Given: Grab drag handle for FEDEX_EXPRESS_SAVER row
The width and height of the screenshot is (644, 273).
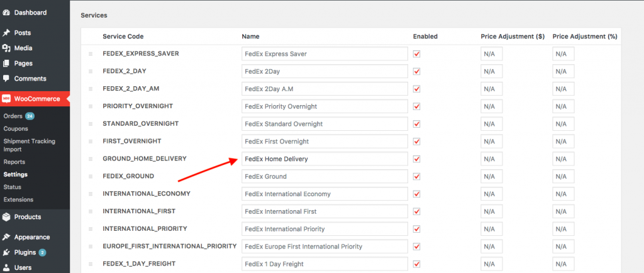Looking at the screenshot, I should point(91,53).
